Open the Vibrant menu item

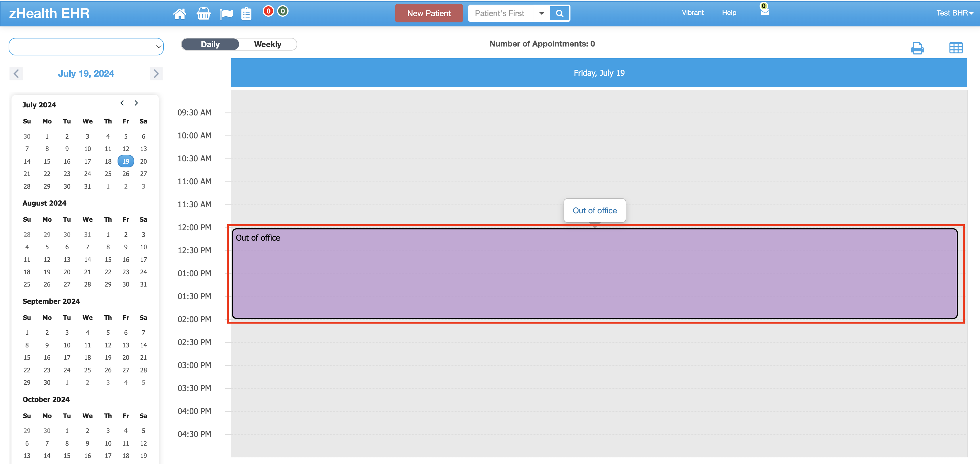692,13
